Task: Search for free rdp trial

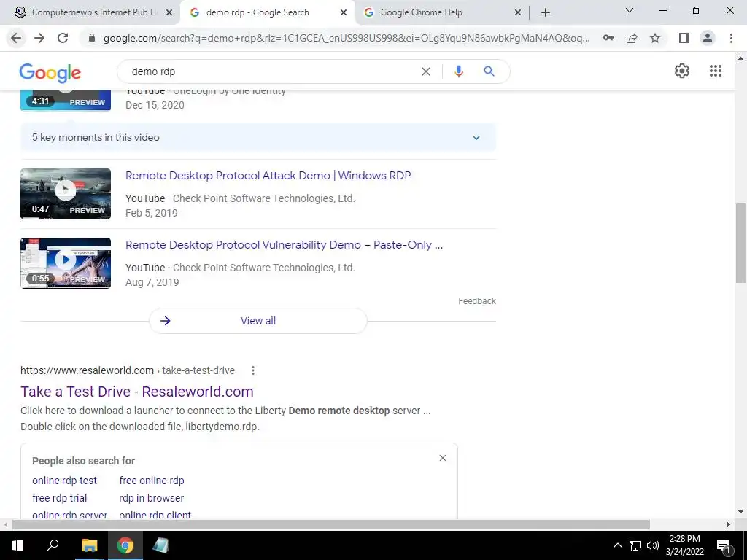Action: pos(60,498)
